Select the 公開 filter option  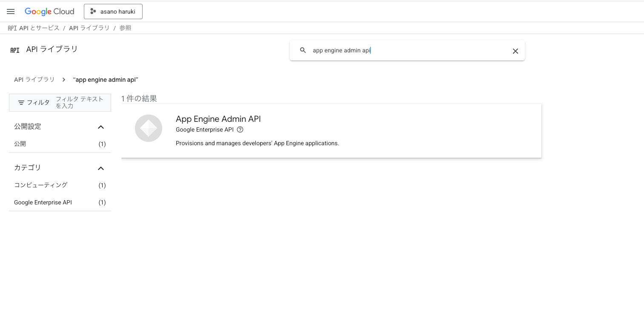tap(60, 144)
